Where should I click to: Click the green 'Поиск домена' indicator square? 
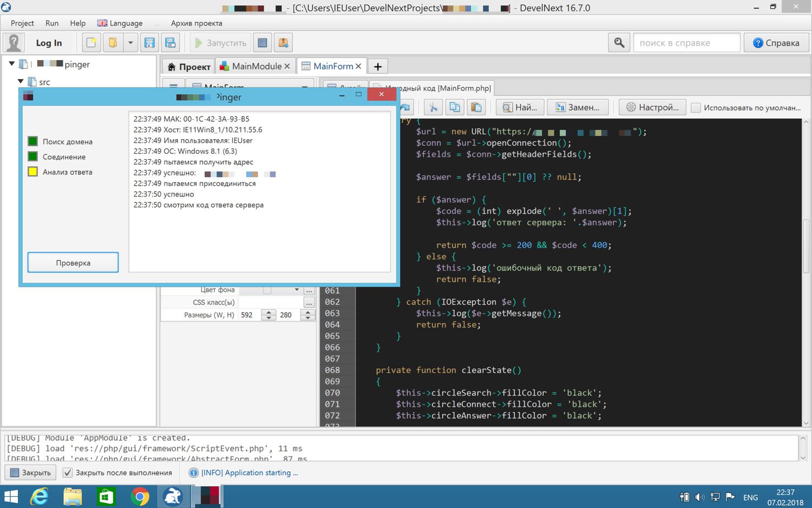point(32,141)
